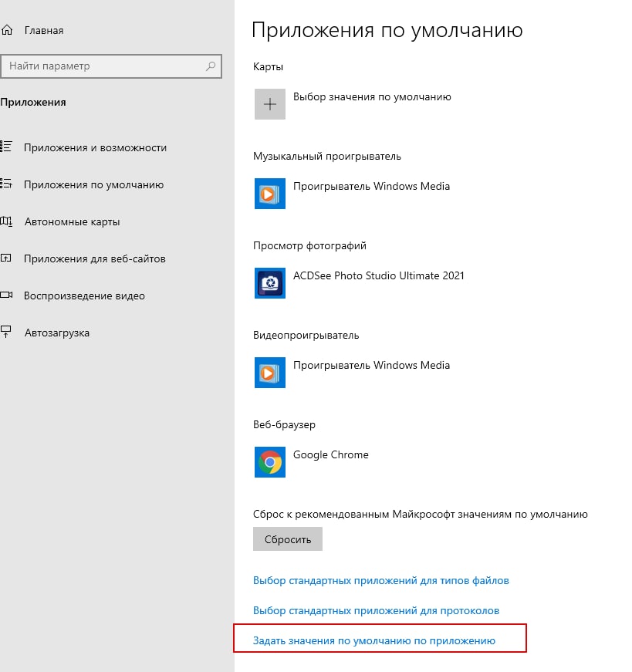Click the Приложения для веб-сайтов icon
Image resolution: width=632 pixels, height=672 pixels.
[6, 258]
